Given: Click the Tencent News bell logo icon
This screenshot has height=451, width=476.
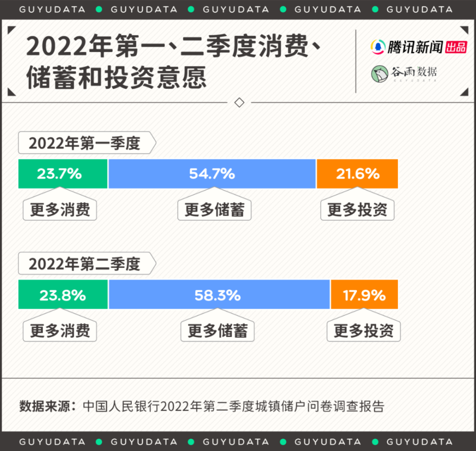Looking at the screenshot, I should point(377,47).
